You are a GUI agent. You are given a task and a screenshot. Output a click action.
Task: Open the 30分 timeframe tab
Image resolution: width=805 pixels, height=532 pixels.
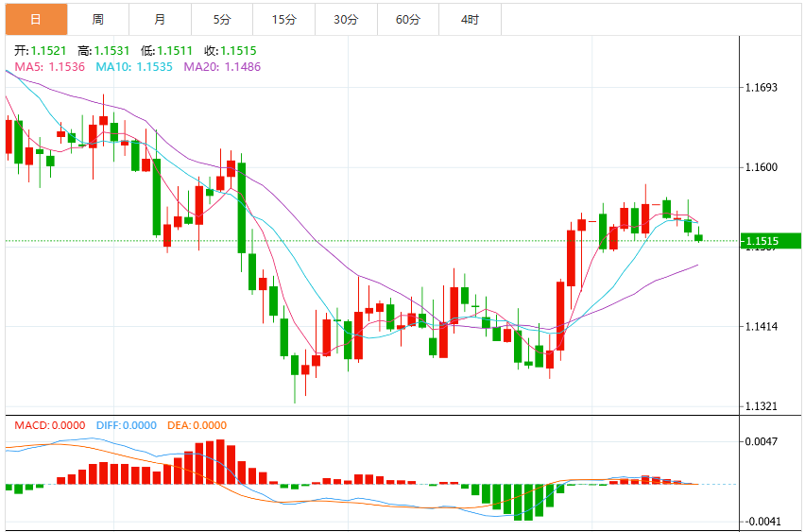(x=346, y=20)
